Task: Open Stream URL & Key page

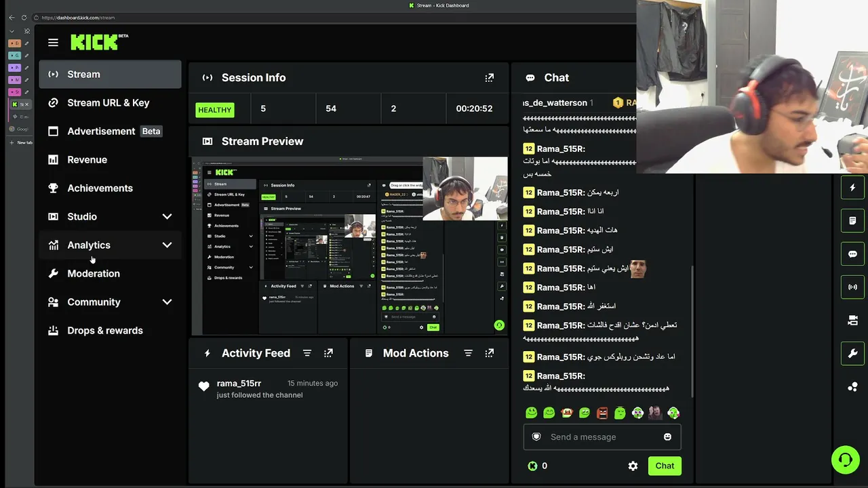Action: click(110, 103)
